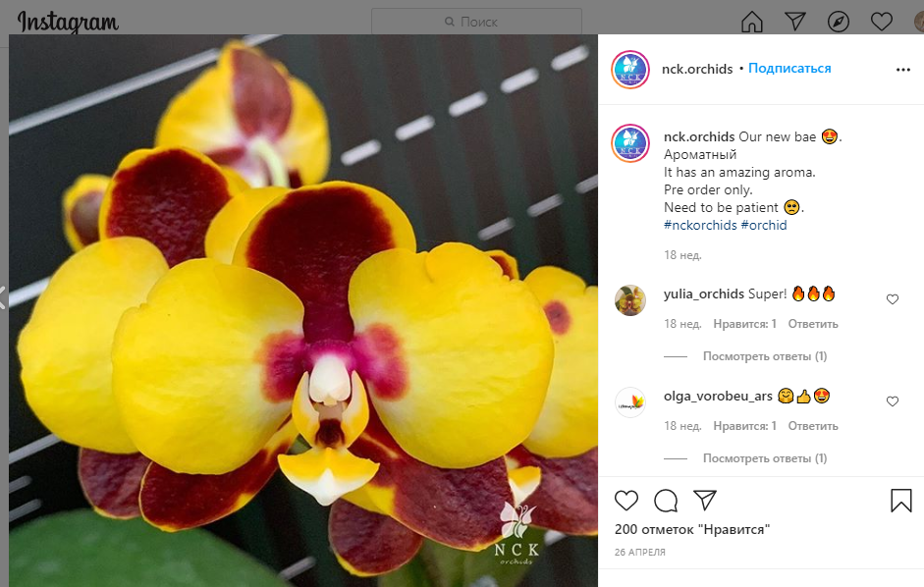Click the Instagram logo
This screenshot has height=587, width=924.
click(x=69, y=22)
